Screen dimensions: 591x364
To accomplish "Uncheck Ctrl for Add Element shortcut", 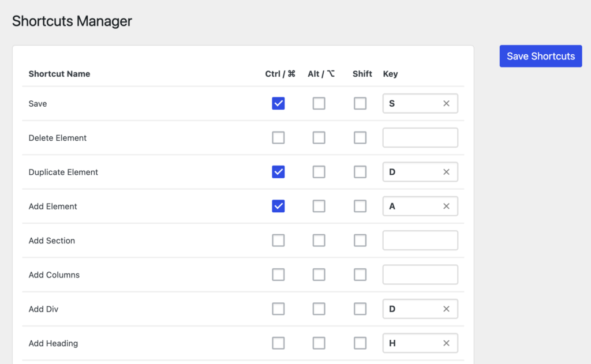I will (x=278, y=207).
